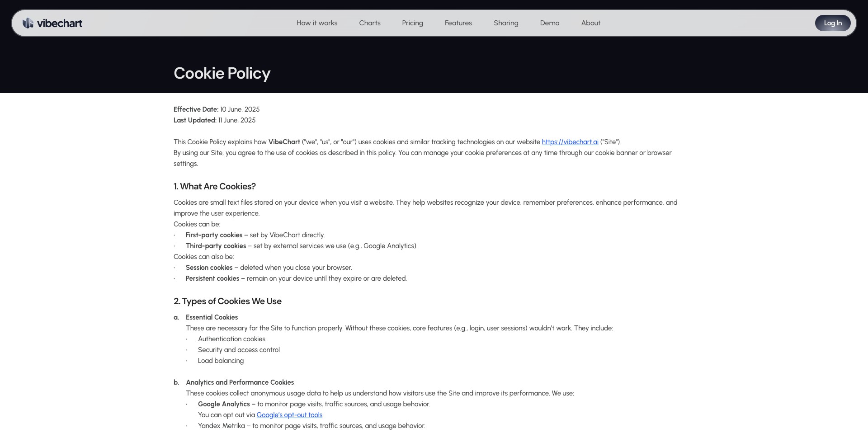Click the Log In button
868x433 pixels.
pos(833,23)
